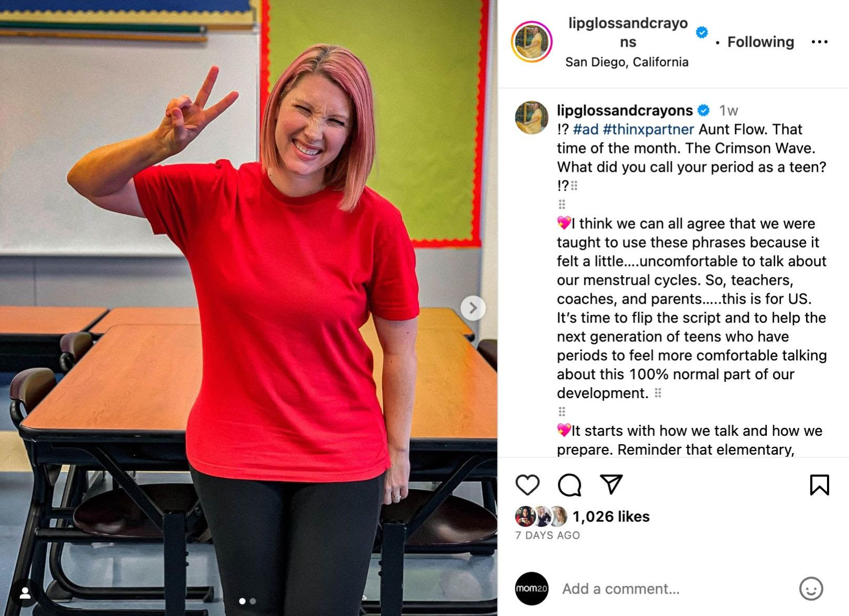Go to next photo in carousel

(x=473, y=308)
